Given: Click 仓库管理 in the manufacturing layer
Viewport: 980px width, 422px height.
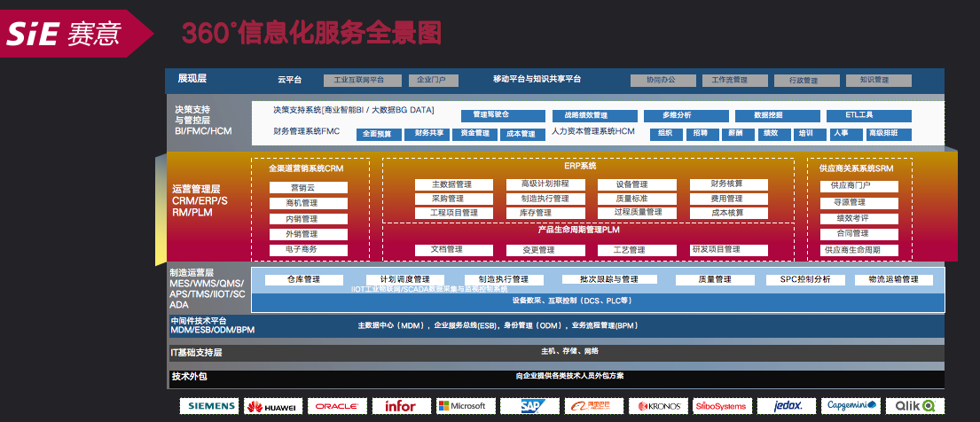Looking at the screenshot, I should [x=303, y=279].
